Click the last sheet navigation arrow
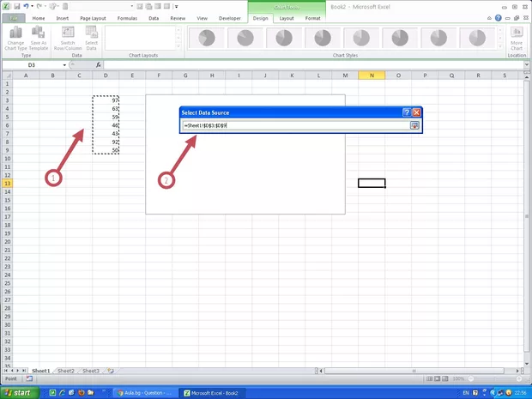This screenshot has height=399, width=532. tap(24, 371)
